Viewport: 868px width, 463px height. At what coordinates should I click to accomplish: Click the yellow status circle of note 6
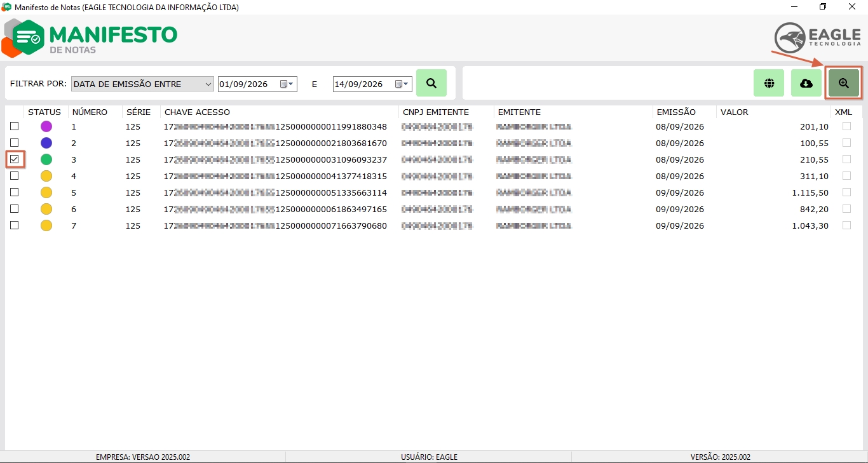click(46, 209)
